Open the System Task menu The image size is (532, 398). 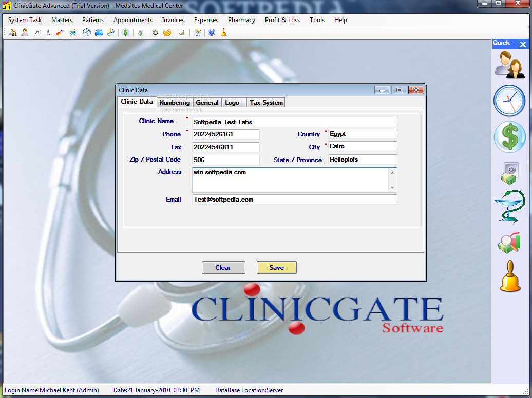click(25, 20)
